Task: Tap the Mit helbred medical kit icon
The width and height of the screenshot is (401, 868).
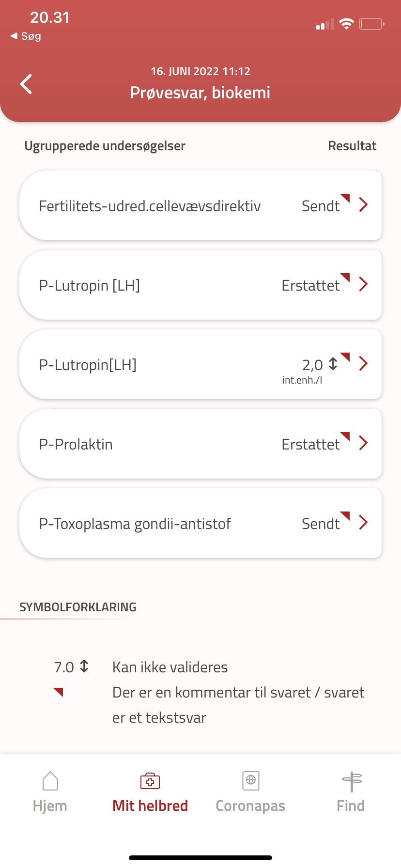Action: tap(150, 781)
